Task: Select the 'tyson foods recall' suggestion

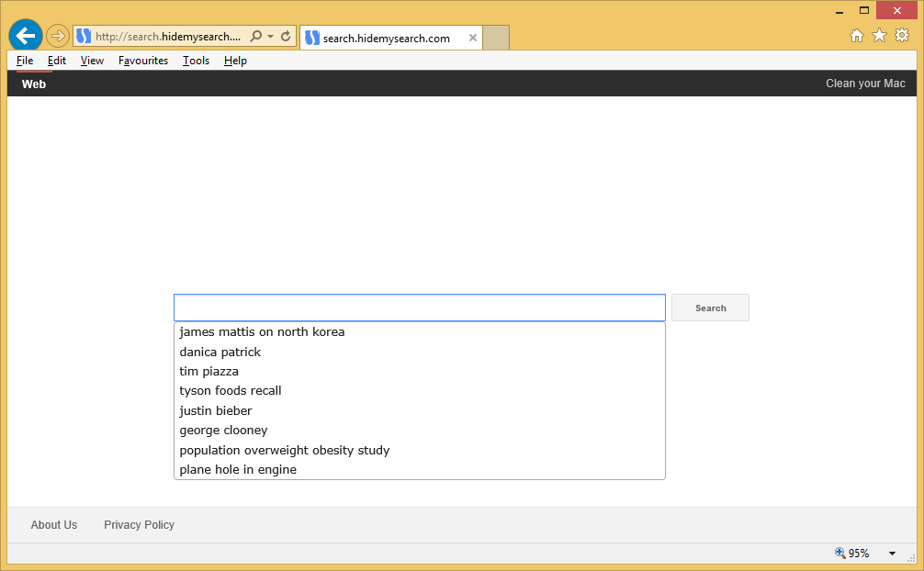Action: (231, 391)
